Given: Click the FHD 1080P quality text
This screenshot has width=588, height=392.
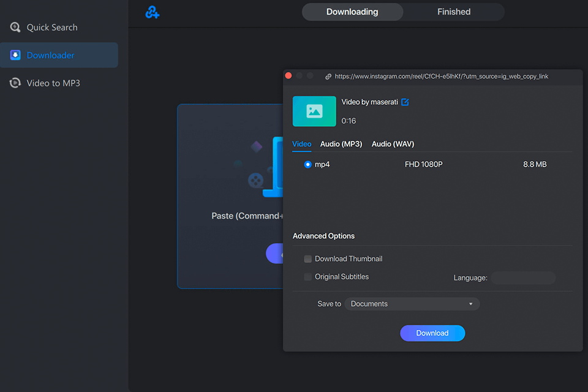Looking at the screenshot, I should [423, 164].
